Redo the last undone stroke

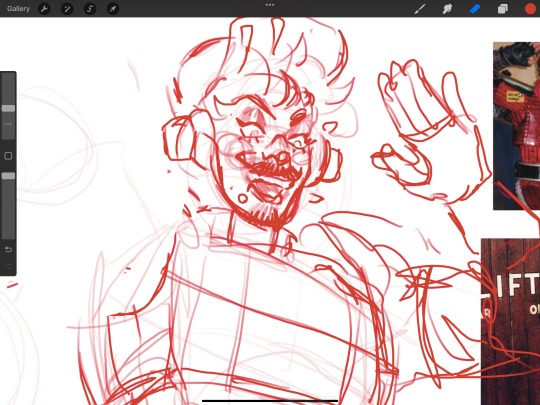[8, 266]
